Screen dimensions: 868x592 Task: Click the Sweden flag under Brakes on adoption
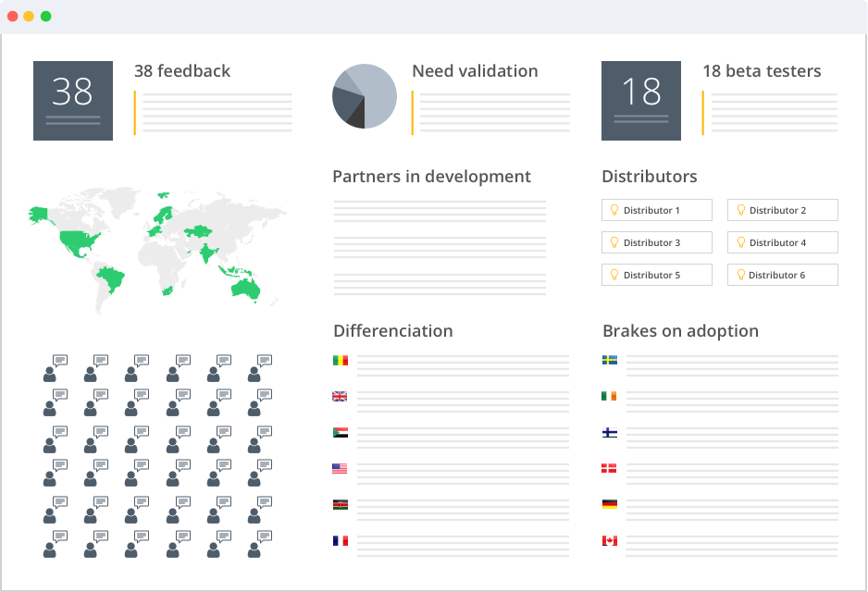[610, 360]
